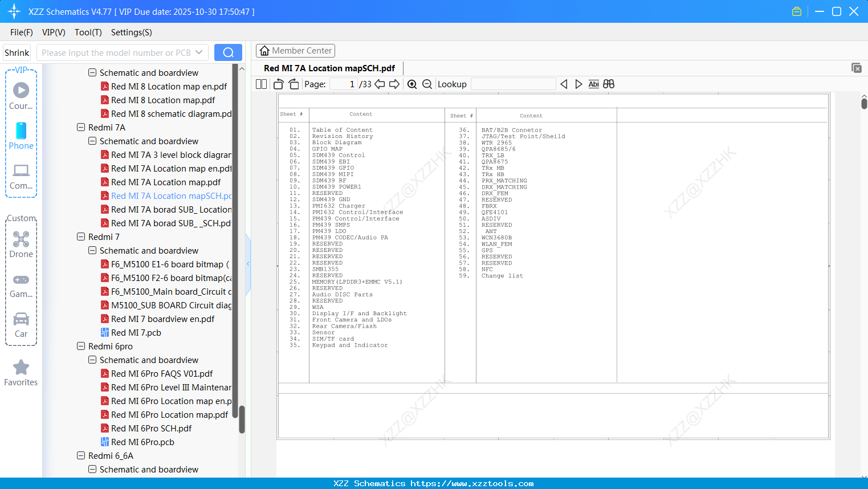
Task: Open the model number dropdown arrow
Action: pyautogui.click(x=199, y=52)
